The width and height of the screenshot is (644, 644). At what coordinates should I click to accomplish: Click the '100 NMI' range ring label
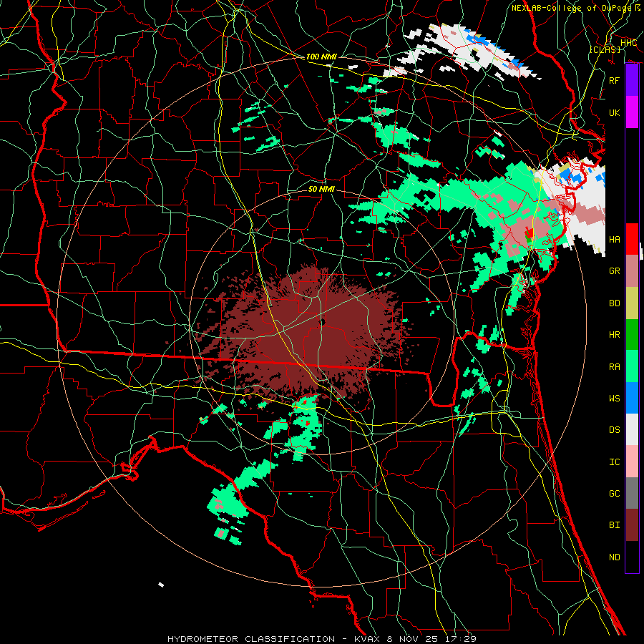[321, 57]
